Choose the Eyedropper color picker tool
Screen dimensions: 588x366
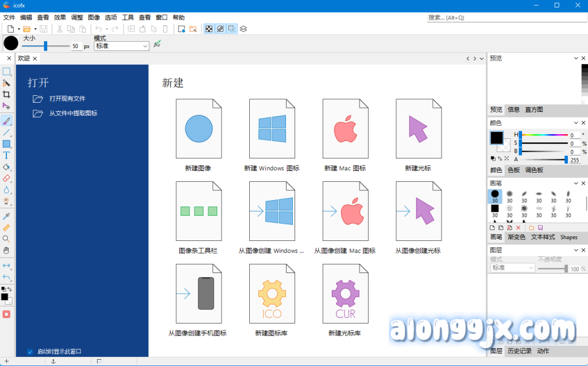[6, 216]
